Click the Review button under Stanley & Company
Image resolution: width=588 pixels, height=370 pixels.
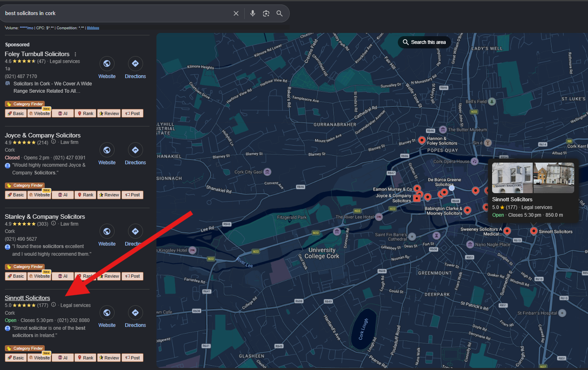[109, 276]
